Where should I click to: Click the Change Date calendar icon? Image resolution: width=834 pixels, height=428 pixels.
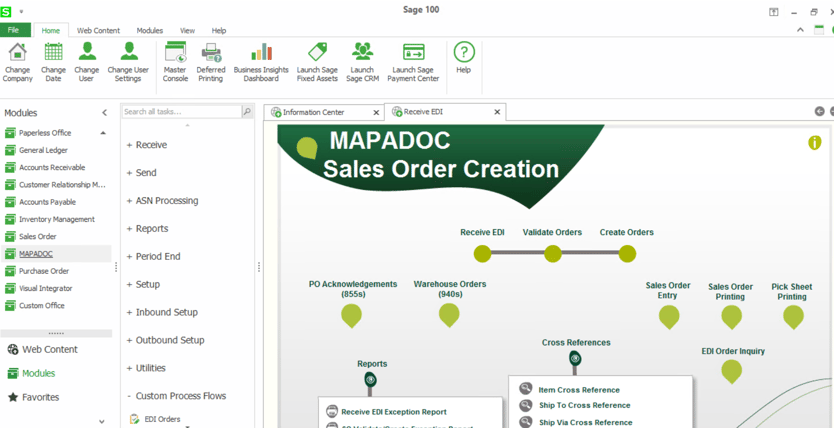tap(53, 52)
